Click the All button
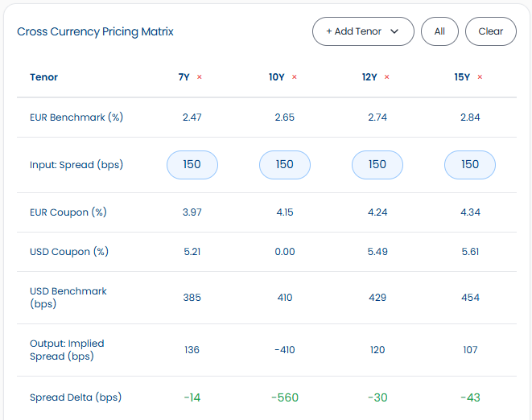This screenshot has height=420, width=532. point(439,31)
